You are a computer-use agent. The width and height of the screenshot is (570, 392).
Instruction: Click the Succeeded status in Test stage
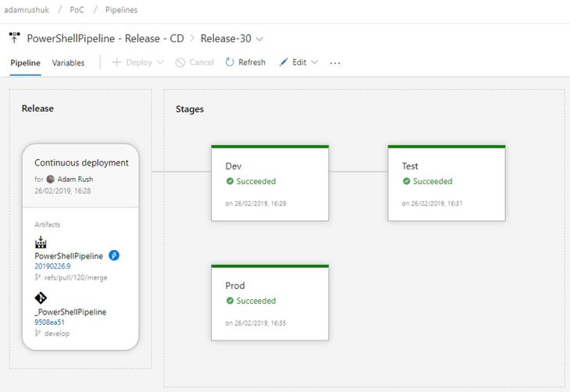[x=433, y=181]
